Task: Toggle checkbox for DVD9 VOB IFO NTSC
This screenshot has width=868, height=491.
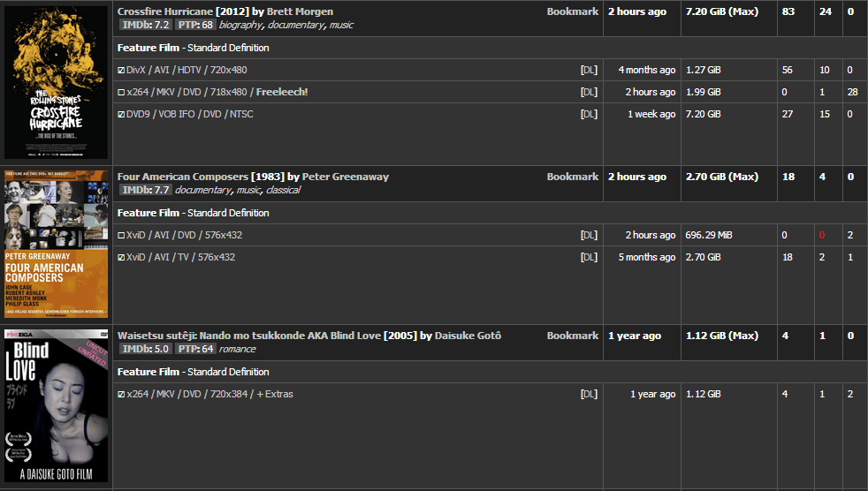Action: (x=121, y=115)
